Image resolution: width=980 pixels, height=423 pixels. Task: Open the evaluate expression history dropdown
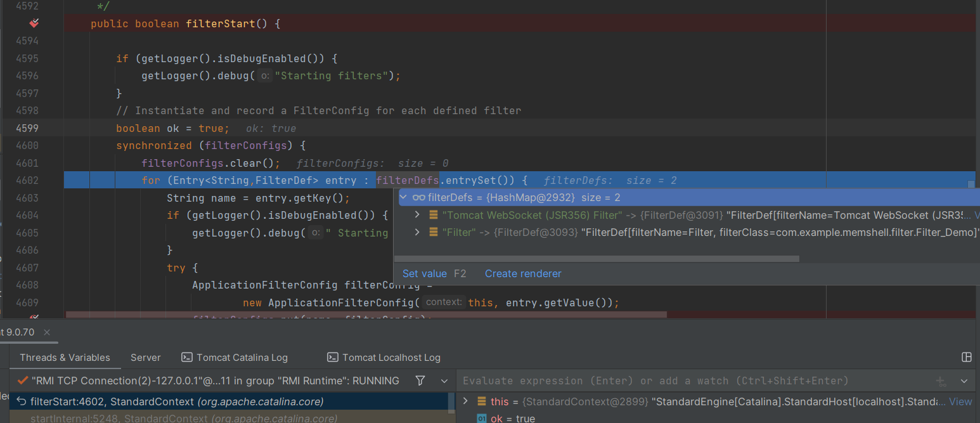[964, 381]
